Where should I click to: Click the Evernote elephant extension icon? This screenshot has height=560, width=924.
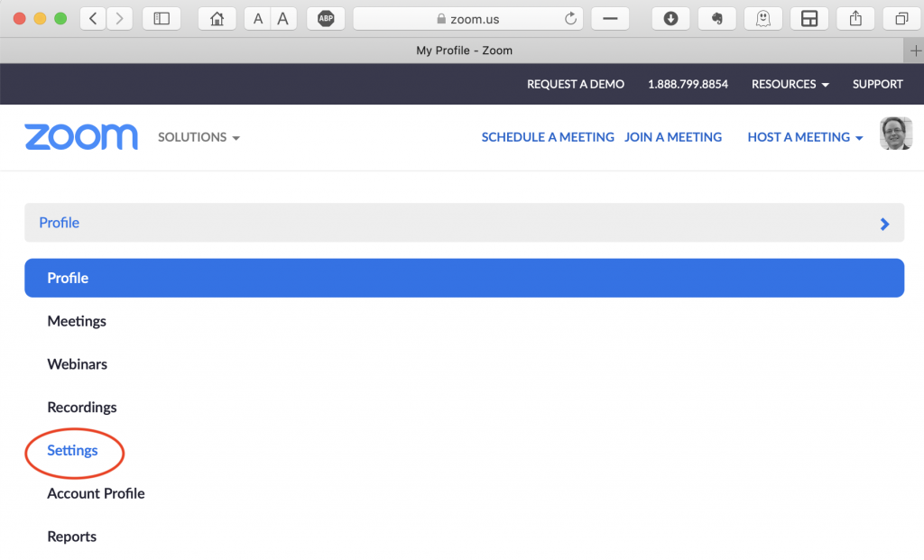point(716,18)
